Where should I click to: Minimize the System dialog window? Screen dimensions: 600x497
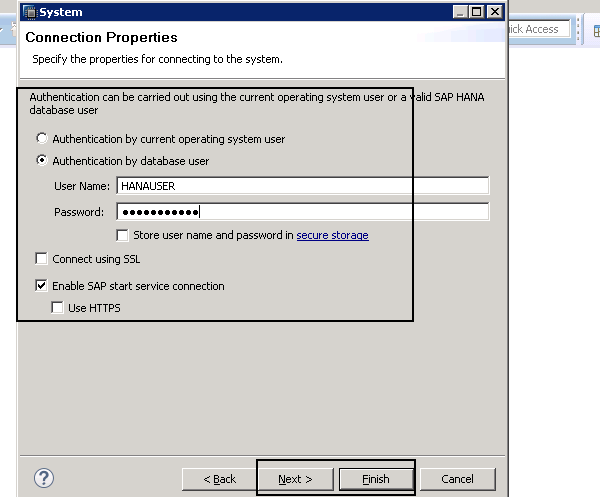point(459,12)
